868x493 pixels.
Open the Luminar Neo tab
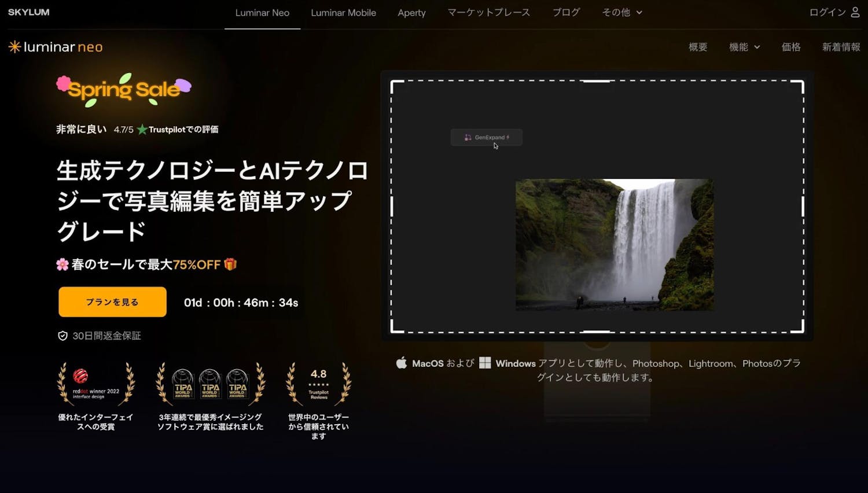pyautogui.click(x=262, y=13)
